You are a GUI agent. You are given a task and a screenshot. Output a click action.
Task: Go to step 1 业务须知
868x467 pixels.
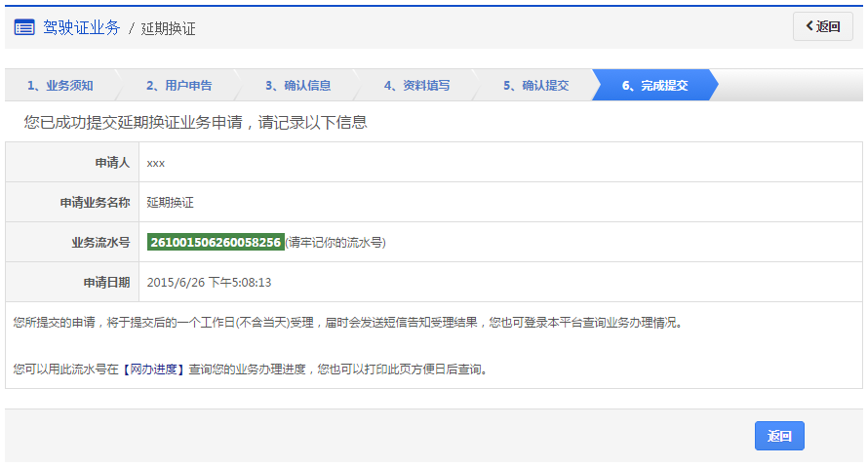tap(59, 86)
